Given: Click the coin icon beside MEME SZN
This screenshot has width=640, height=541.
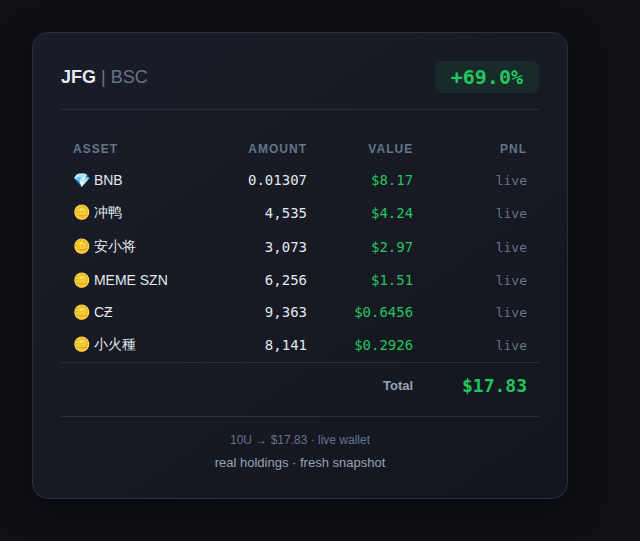Looking at the screenshot, I should [82, 280].
